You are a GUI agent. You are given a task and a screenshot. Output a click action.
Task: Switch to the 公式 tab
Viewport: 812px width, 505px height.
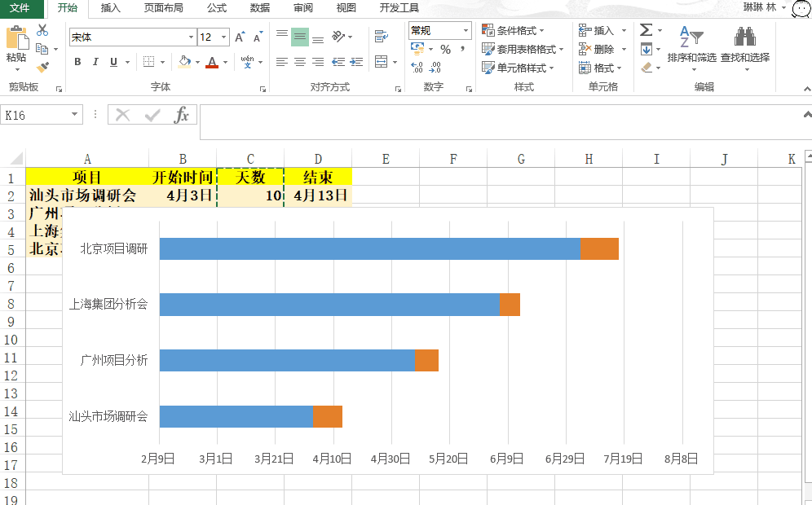coord(217,8)
